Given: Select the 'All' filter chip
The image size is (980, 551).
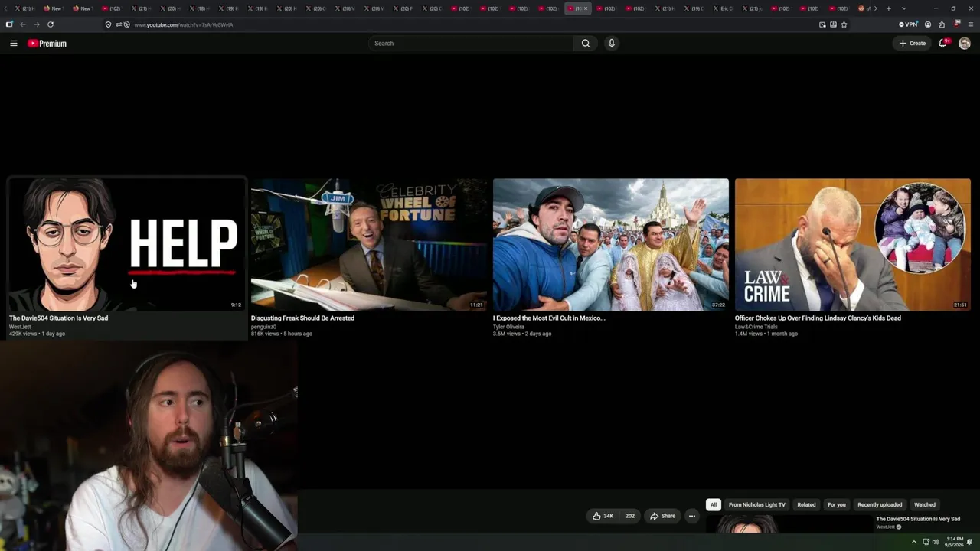Looking at the screenshot, I should point(714,505).
